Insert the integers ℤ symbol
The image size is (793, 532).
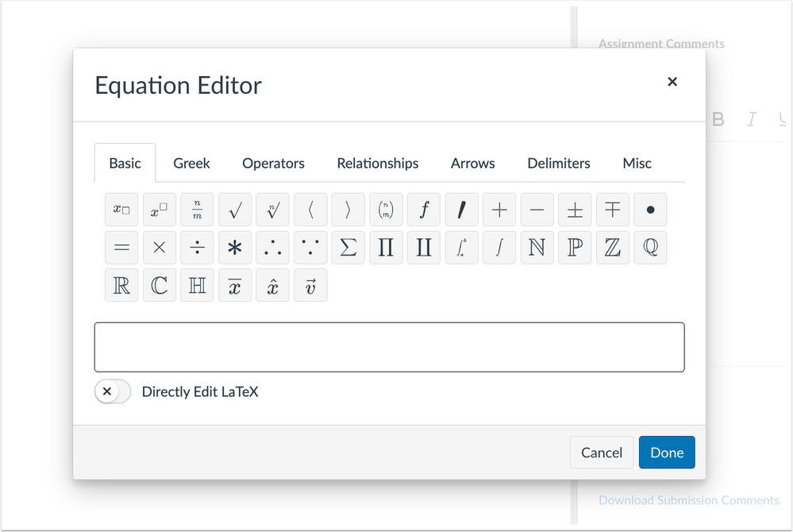612,248
